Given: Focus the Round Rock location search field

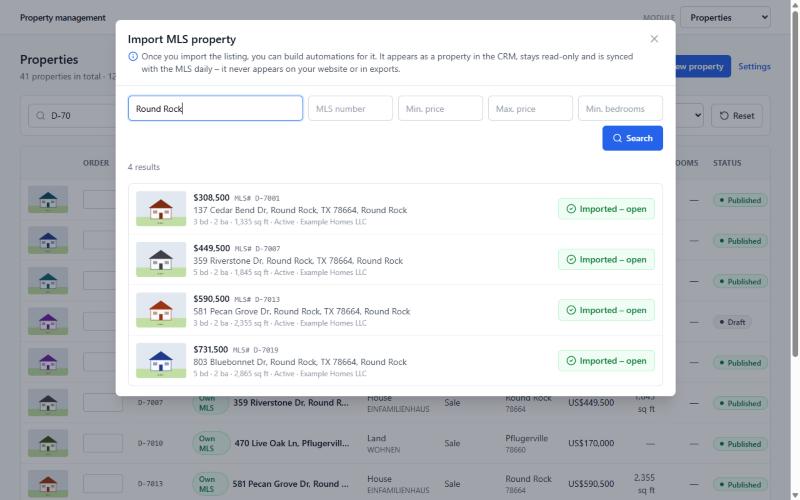Looking at the screenshot, I should pyautogui.click(x=215, y=109).
